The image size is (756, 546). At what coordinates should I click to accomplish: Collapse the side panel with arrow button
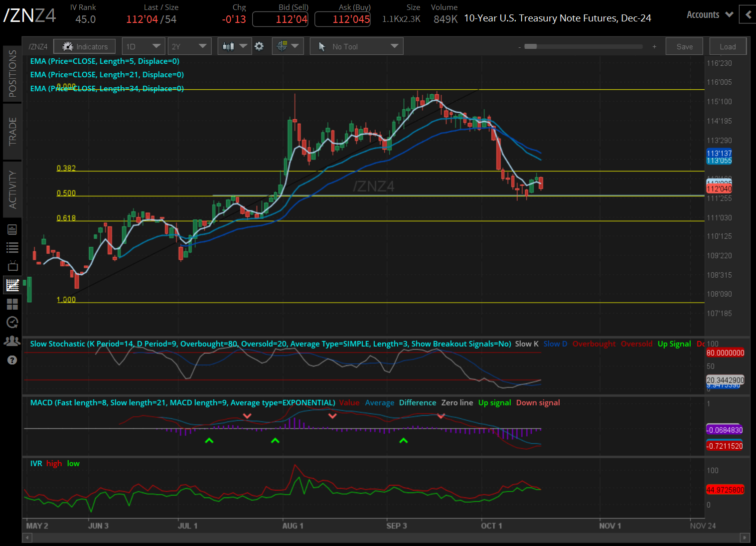(748, 15)
